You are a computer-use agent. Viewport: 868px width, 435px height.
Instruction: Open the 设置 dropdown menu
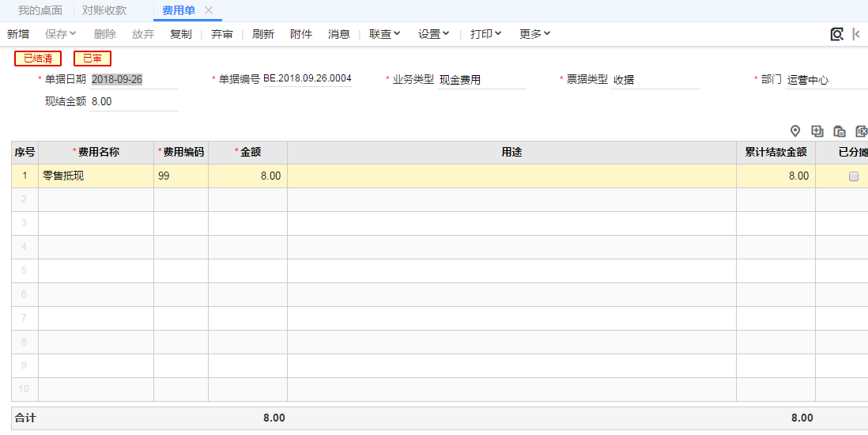tap(434, 34)
